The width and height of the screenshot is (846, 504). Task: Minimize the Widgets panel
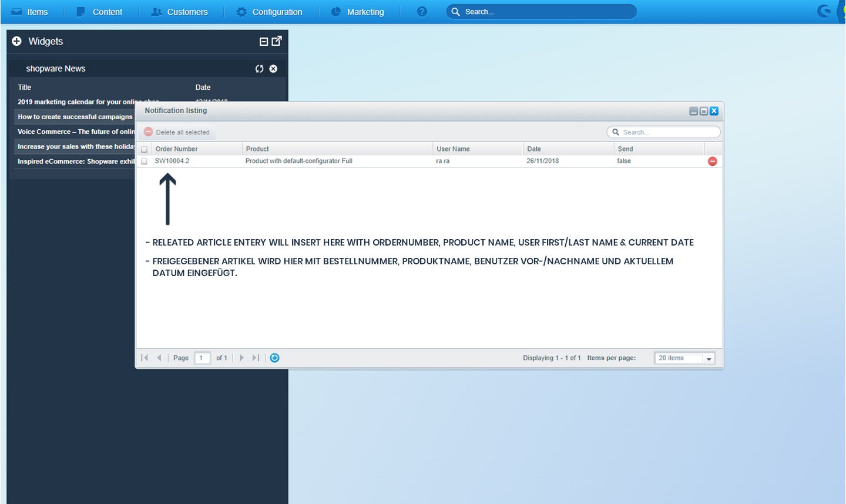tap(264, 42)
